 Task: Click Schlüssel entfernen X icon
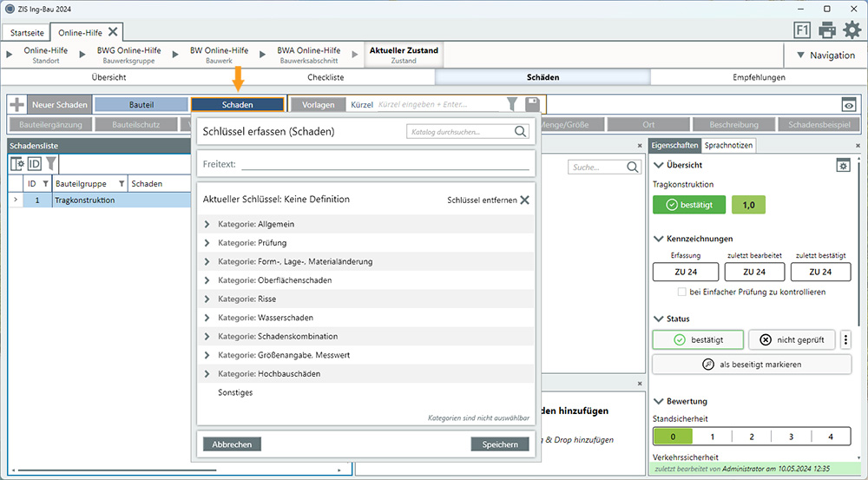point(524,200)
